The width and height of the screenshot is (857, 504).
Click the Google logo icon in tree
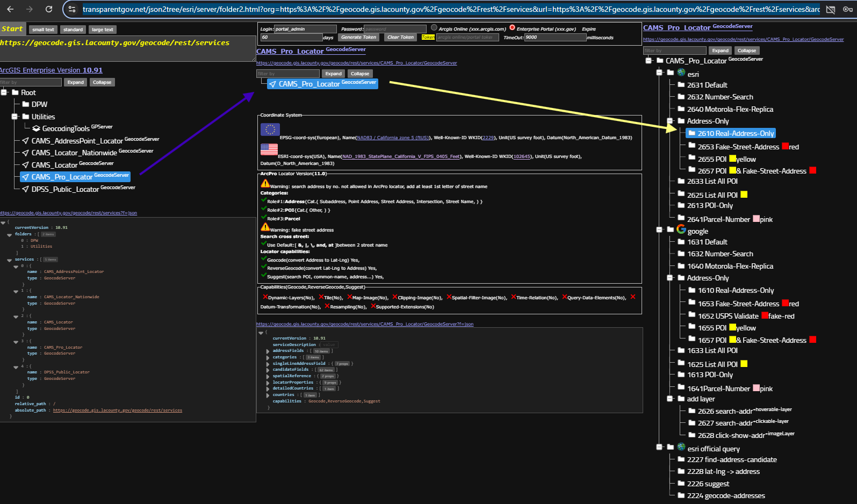[681, 229]
